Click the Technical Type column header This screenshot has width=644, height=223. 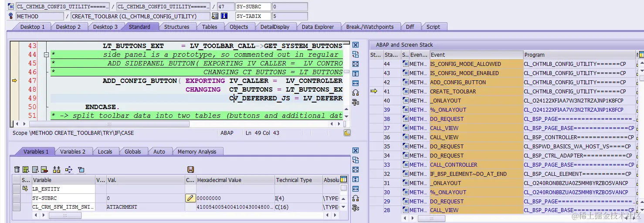tap(298, 180)
